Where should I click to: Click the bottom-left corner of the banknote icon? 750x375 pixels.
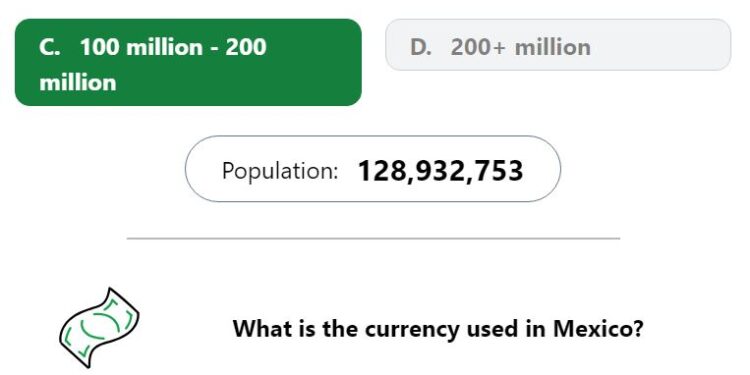pyautogui.click(x=70, y=354)
